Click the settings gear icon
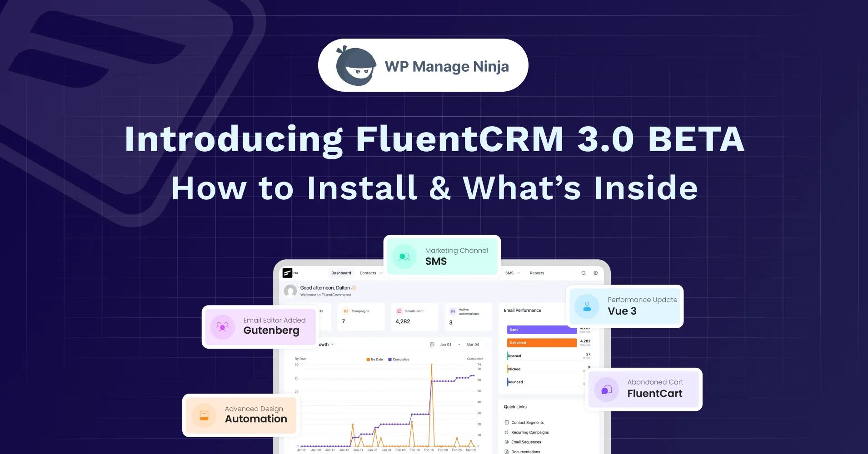Image resolution: width=868 pixels, height=454 pixels. click(x=595, y=273)
